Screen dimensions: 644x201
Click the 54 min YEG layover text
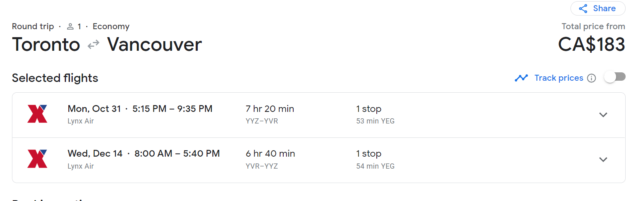coord(375,166)
